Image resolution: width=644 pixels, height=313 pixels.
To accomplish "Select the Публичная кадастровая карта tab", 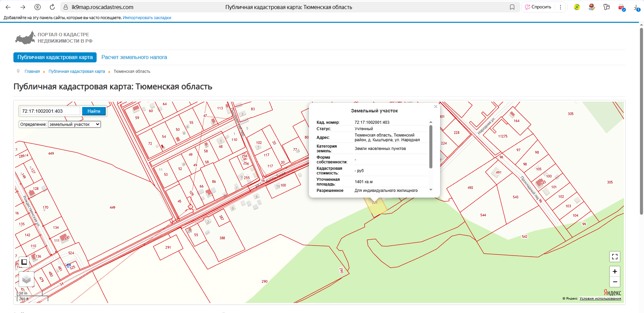I will point(55,57).
